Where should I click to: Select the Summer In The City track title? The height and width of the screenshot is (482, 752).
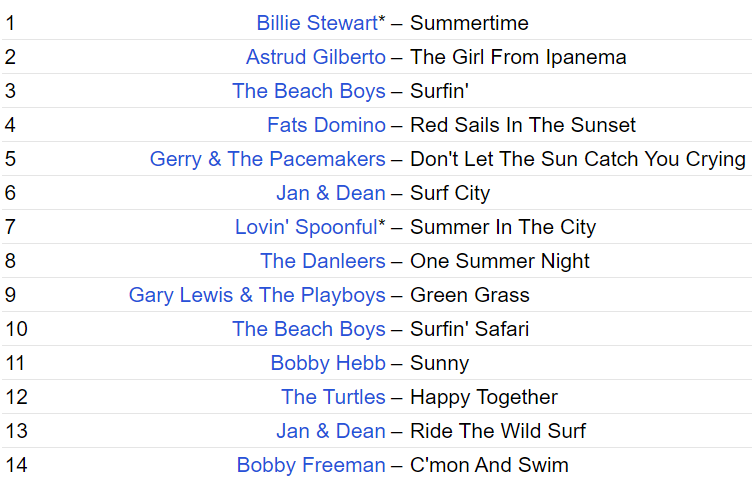tap(503, 227)
